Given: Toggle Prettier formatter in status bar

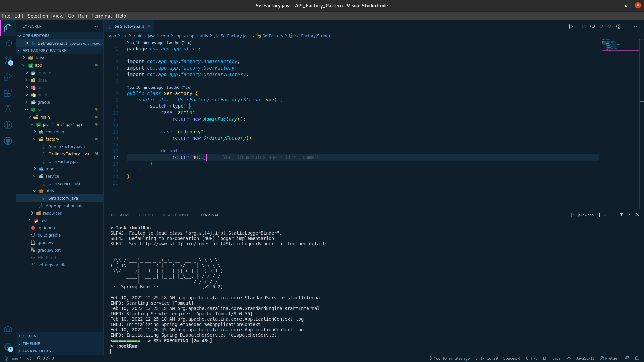Looking at the screenshot, I should coord(609,358).
